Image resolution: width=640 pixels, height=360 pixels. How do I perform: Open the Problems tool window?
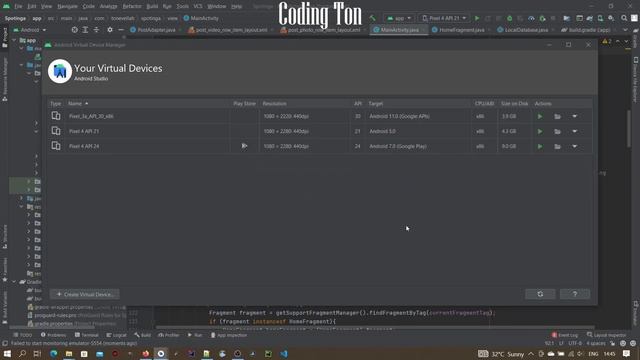[53, 335]
